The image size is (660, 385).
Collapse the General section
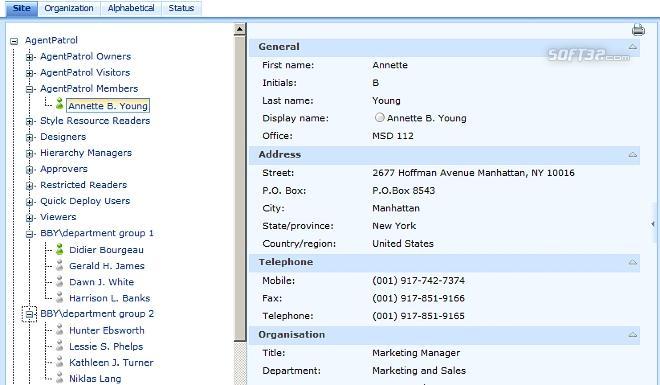(632, 46)
